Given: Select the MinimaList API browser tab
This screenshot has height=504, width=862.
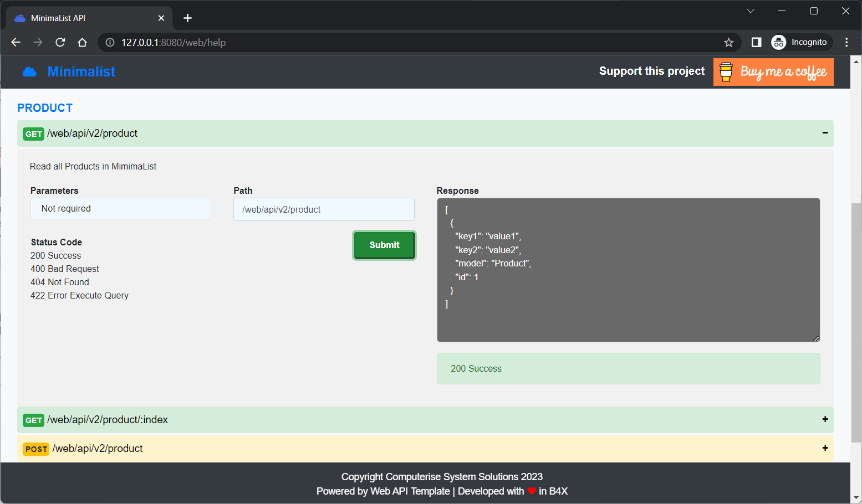Looking at the screenshot, I should [89, 18].
